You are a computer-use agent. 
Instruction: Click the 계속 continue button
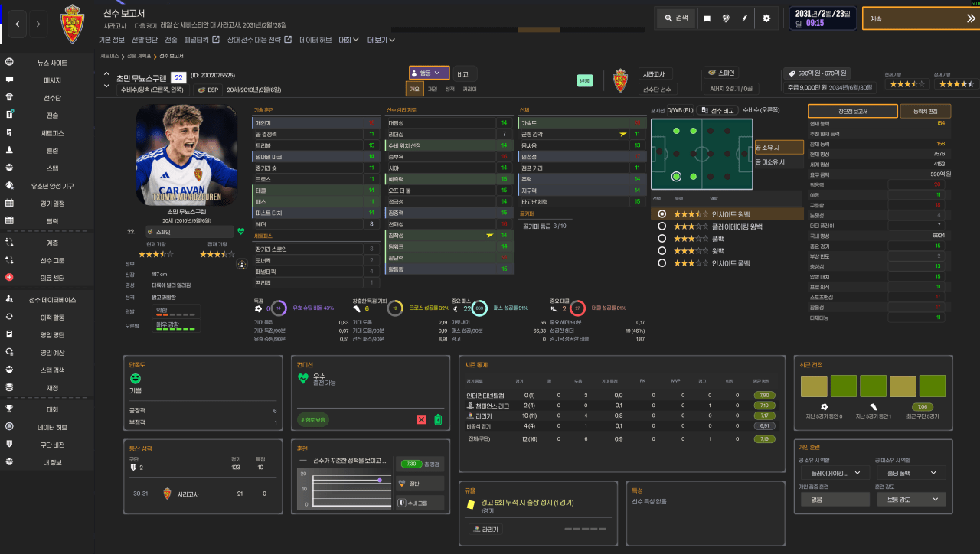(920, 18)
